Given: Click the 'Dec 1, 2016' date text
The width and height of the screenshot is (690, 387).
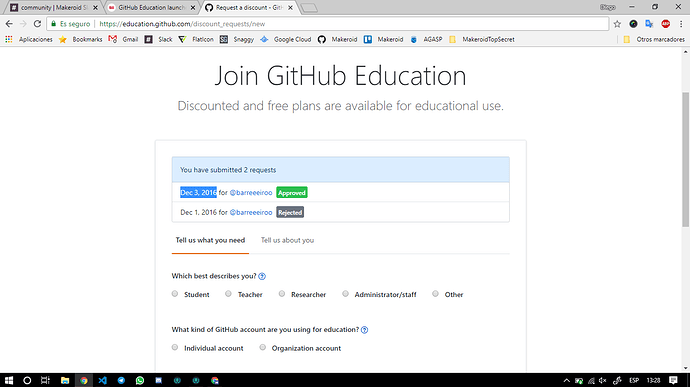Looking at the screenshot, I should pyautogui.click(x=198, y=212).
